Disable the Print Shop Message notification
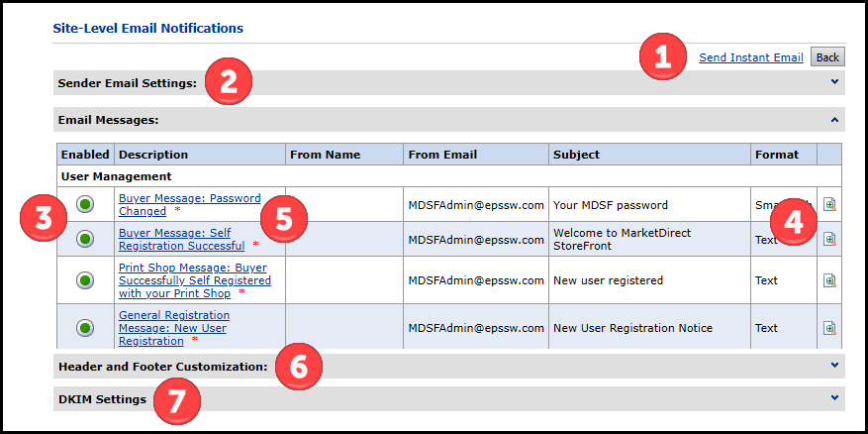 coord(85,280)
